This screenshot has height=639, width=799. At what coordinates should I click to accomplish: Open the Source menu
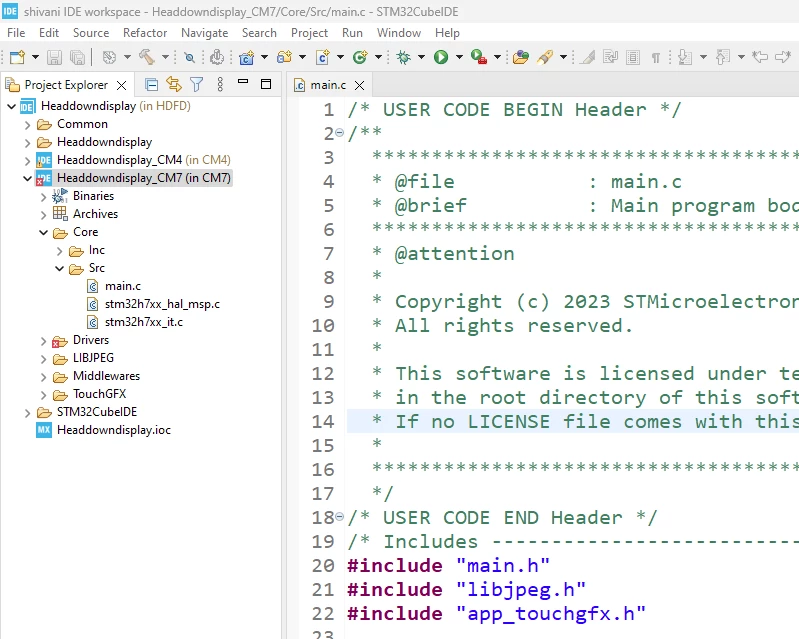[91, 33]
